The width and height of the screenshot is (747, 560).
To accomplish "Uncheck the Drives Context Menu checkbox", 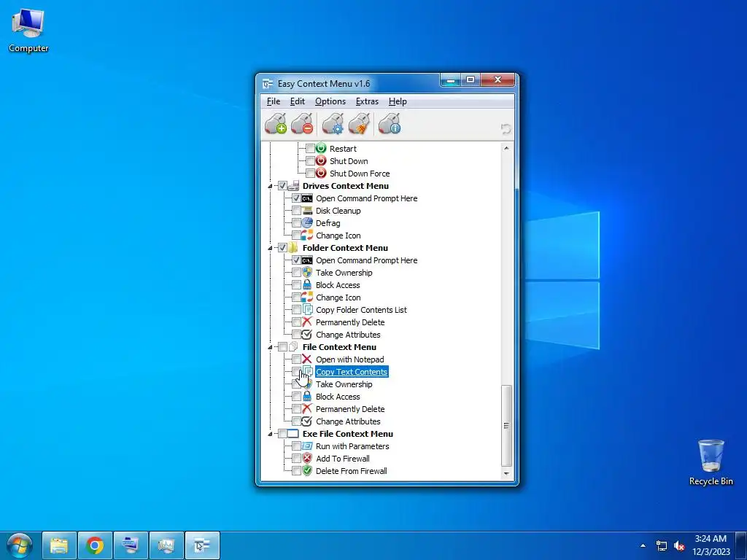I will 282,186.
